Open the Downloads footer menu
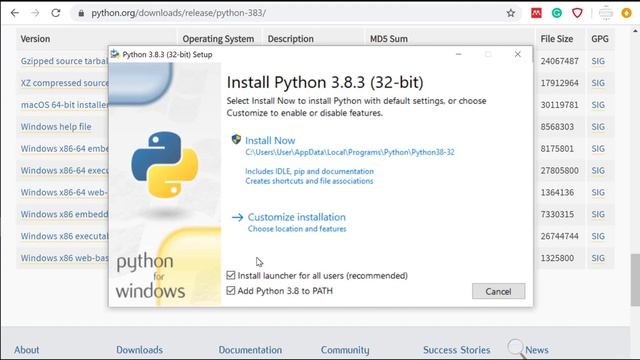640x360 pixels. tap(139, 350)
